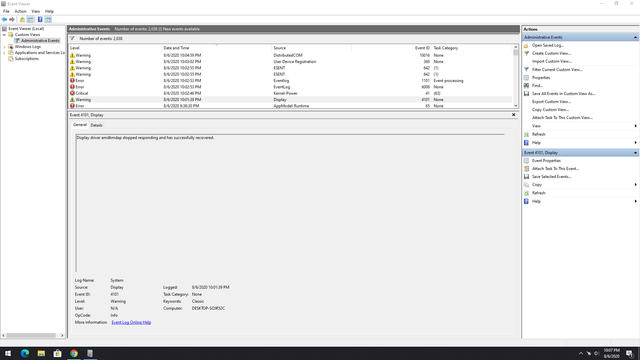Viewport: 640px width, 360px height.
Task: Click the Copy icon in event actions
Action: coord(527,185)
